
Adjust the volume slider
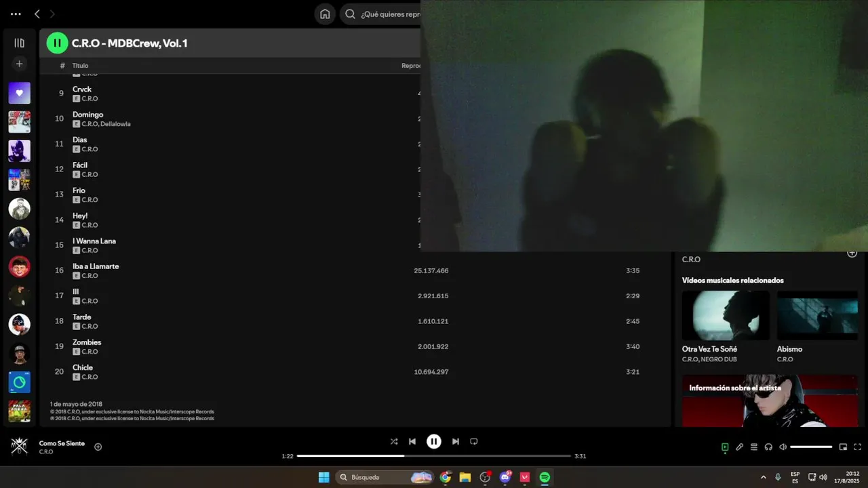point(811,447)
